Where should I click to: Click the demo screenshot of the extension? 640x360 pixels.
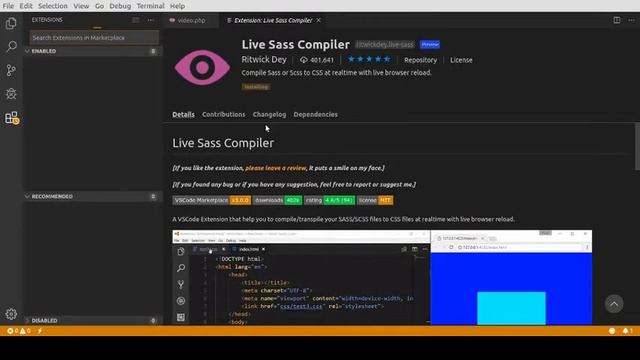click(382, 277)
